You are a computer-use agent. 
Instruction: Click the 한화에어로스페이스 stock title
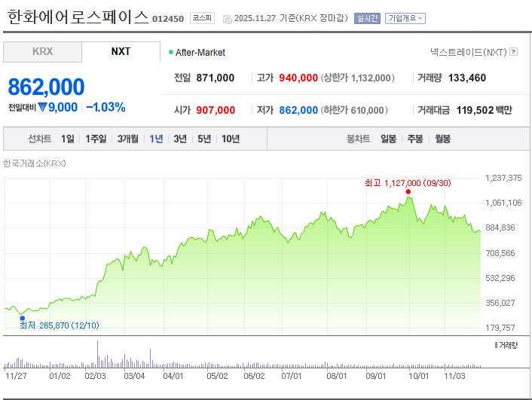coord(78,17)
